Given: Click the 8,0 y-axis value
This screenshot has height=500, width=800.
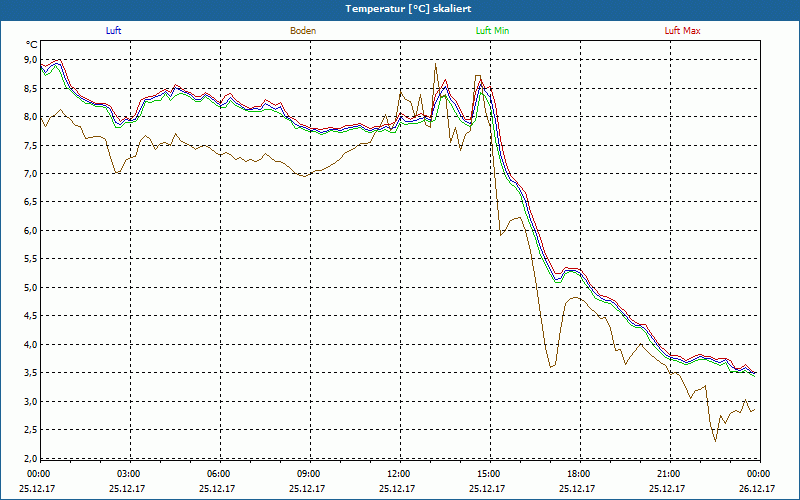Looking at the screenshot, I should click(x=32, y=117).
